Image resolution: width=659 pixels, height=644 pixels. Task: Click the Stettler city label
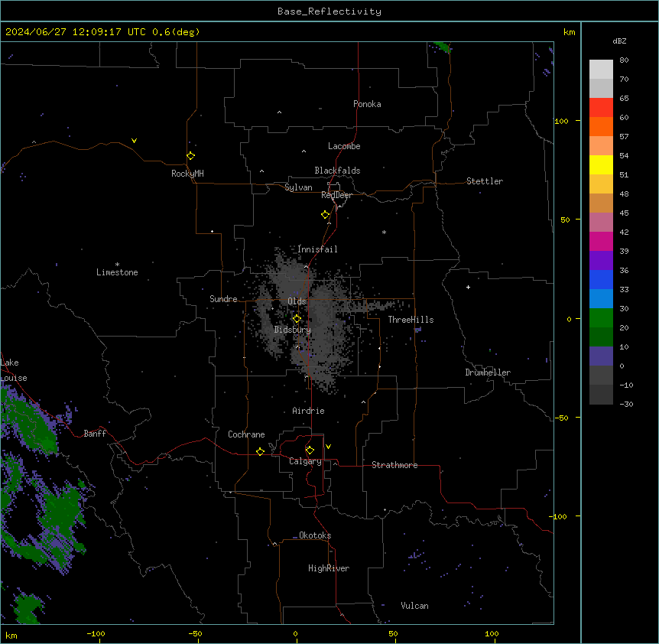point(484,181)
